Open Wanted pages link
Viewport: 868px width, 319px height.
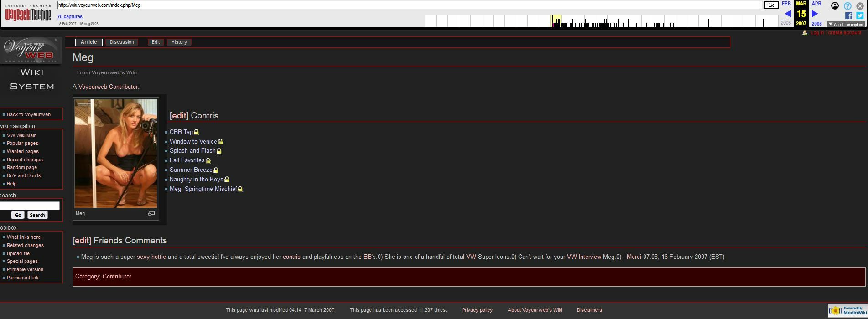coord(23,151)
